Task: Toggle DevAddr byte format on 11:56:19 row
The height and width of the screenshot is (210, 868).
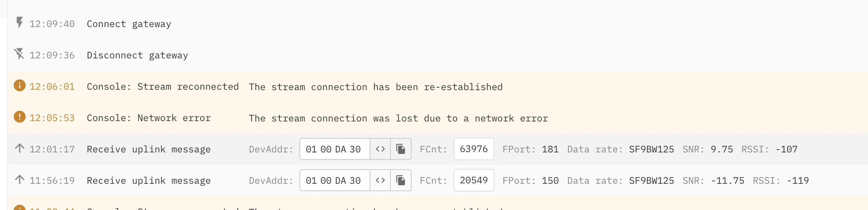Action: tap(380, 180)
